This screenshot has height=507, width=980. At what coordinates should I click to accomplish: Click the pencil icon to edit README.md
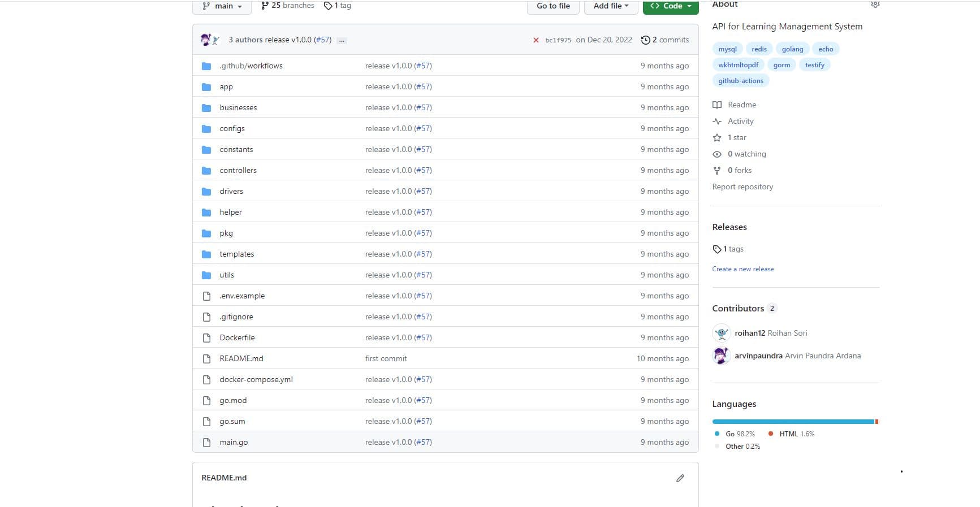pyautogui.click(x=680, y=478)
